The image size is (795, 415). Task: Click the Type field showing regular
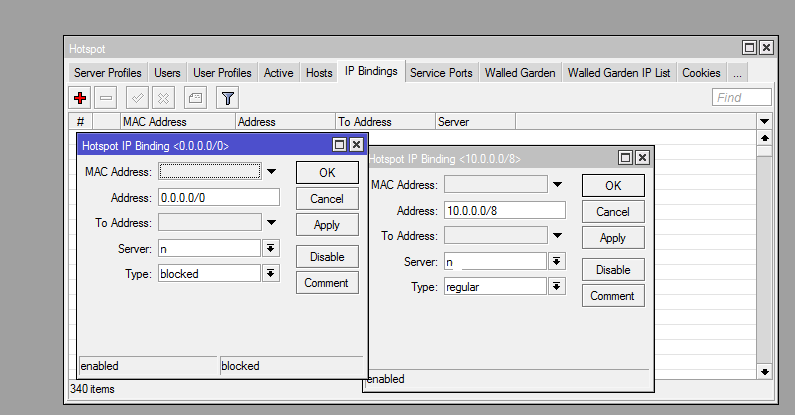(x=495, y=287)
